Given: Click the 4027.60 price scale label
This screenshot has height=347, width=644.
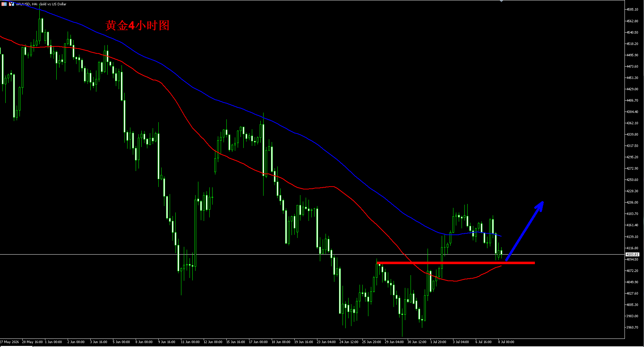Looking at the screenshot, I should (632, 293).
